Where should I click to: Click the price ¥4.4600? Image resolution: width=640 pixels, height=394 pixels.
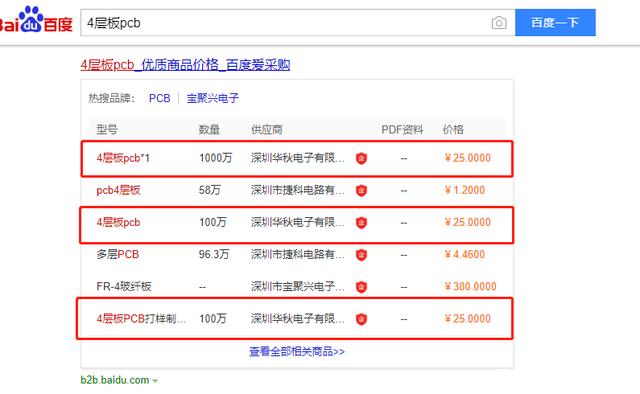(x=464, y=254)
